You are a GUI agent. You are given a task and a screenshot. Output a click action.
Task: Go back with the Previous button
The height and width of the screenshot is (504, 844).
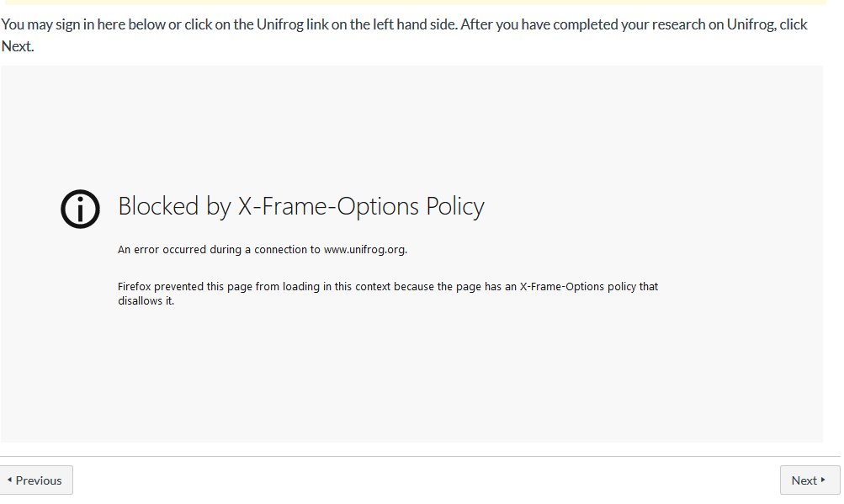click(36, 480)
